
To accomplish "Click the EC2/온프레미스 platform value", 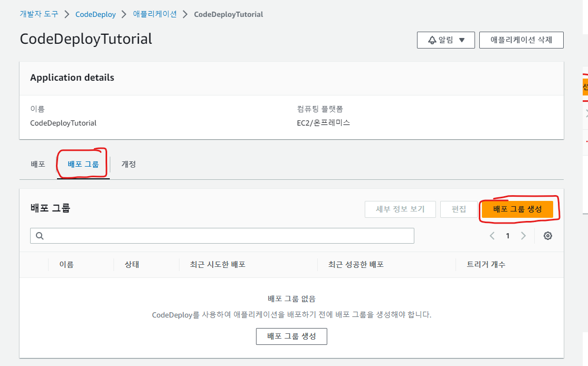I will tap(323, 123).
